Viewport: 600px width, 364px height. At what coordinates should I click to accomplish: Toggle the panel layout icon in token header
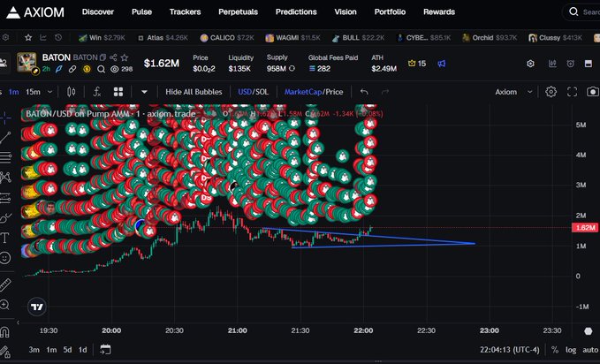coord(589,64)
